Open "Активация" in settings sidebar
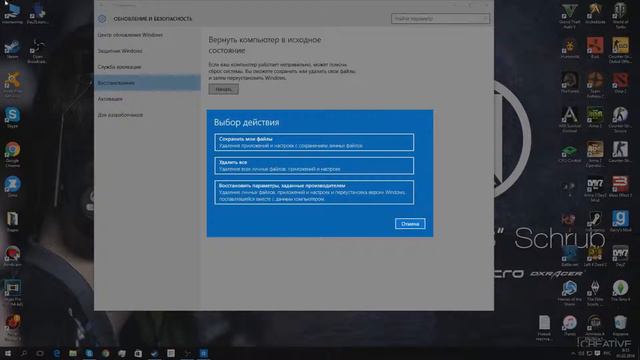The width and height of the screenshot is (640, 360). 110,99
